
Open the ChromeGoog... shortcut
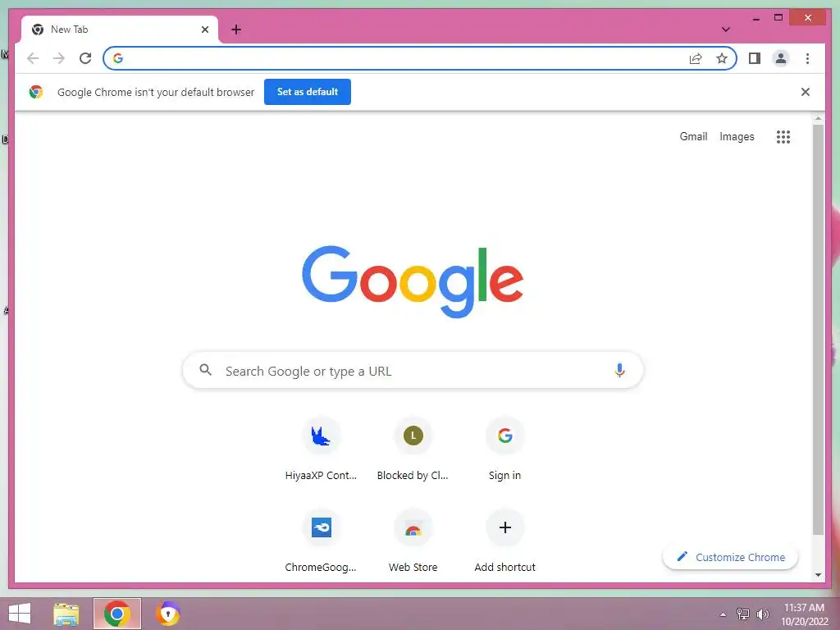point(321,541)
